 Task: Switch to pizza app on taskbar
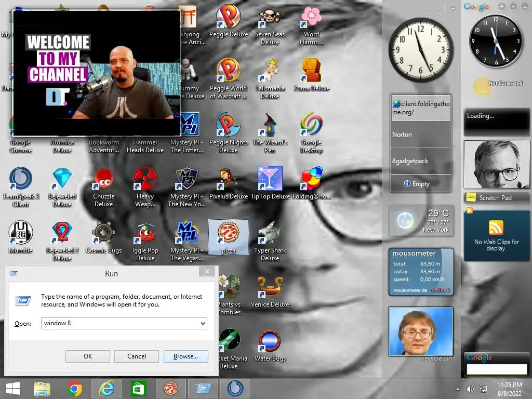170,389
